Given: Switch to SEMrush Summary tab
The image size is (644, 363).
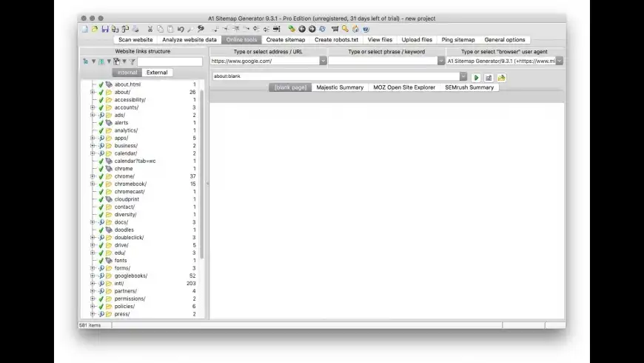Looking at the screenshot, I should coord(469,87).
